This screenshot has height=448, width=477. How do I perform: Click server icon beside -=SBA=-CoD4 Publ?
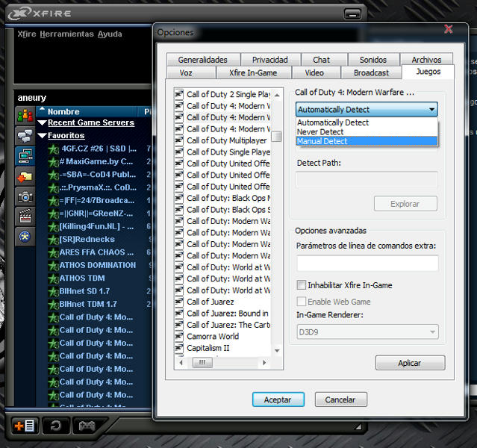point(54,175)
